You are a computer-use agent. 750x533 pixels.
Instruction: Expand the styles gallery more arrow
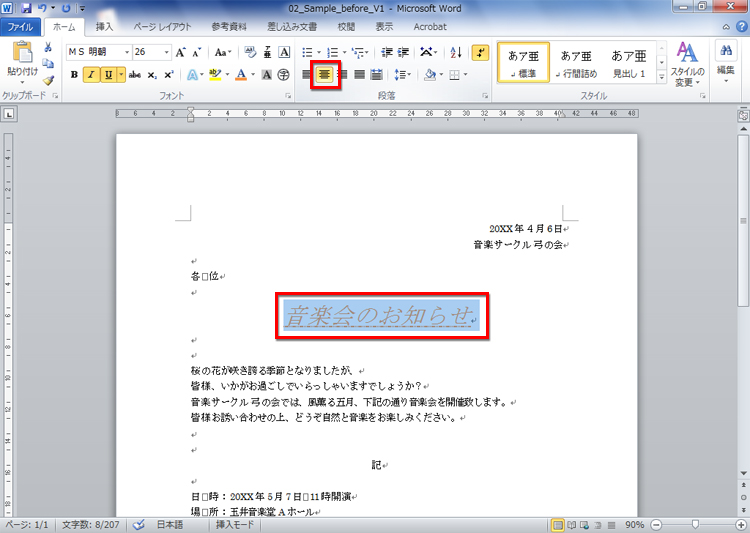tap(662, 77)
